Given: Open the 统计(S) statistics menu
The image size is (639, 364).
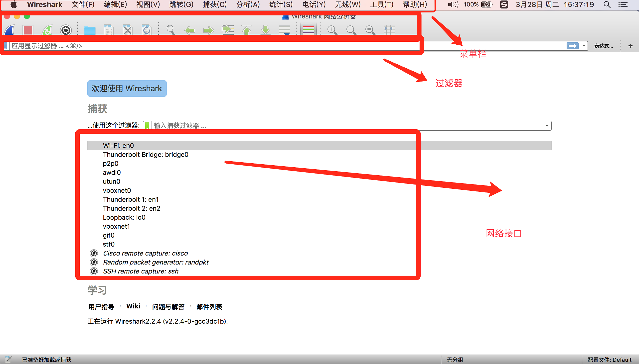Looking at the screenshot, I should [x=281, y=4].
